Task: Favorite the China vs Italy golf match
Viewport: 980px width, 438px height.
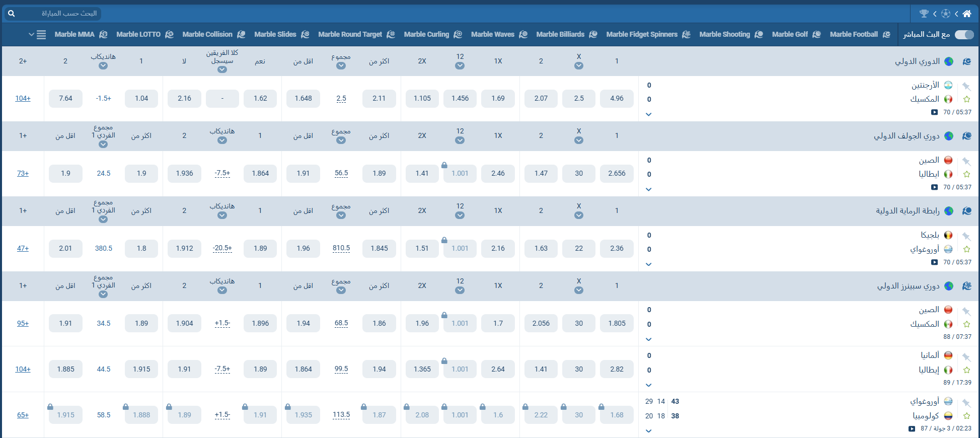Action: pyautogui.click(x=966, y=174)
